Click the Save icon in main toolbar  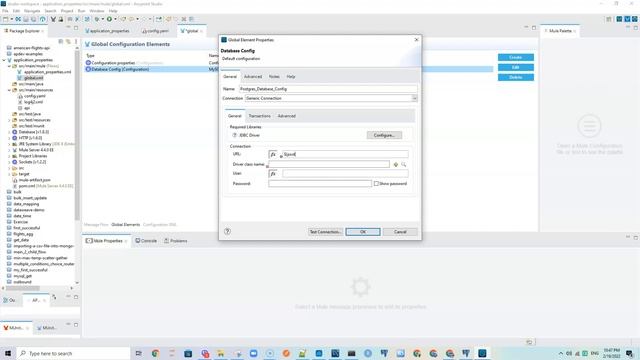pyautogui.click(x=26, y=19)
